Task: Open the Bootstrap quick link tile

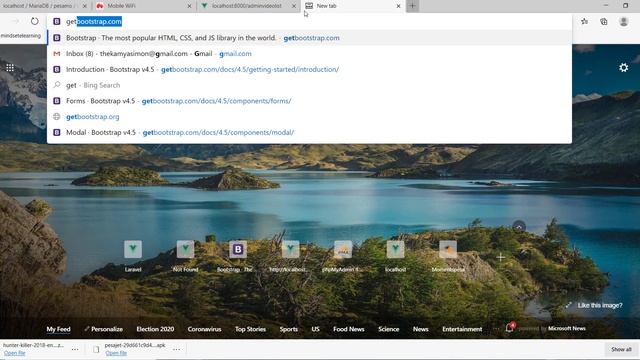Action: (x=238, y=249)
